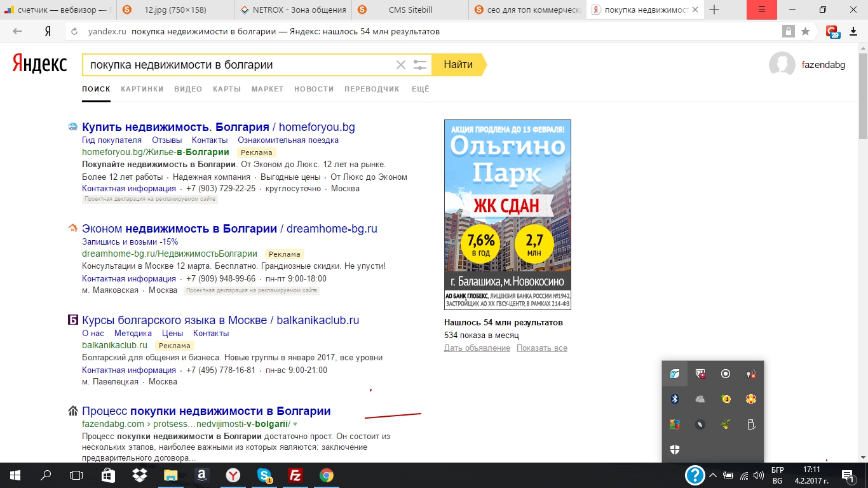Click Safely Remove Hardware USB tray icon
The height and width of the screenshot is (488, 868).
(x=751, y=424)
